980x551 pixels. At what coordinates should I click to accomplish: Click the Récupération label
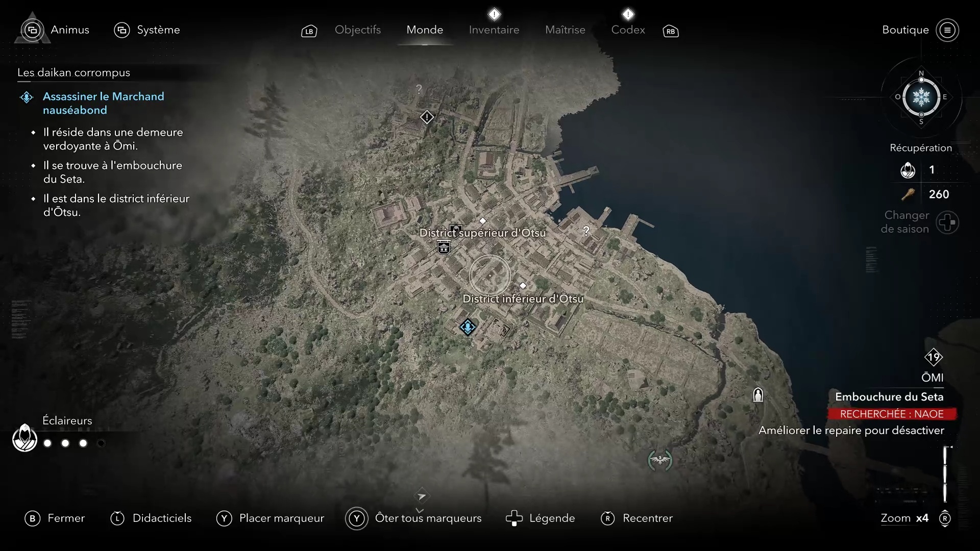pyautogui.click(x=921, y=148)
